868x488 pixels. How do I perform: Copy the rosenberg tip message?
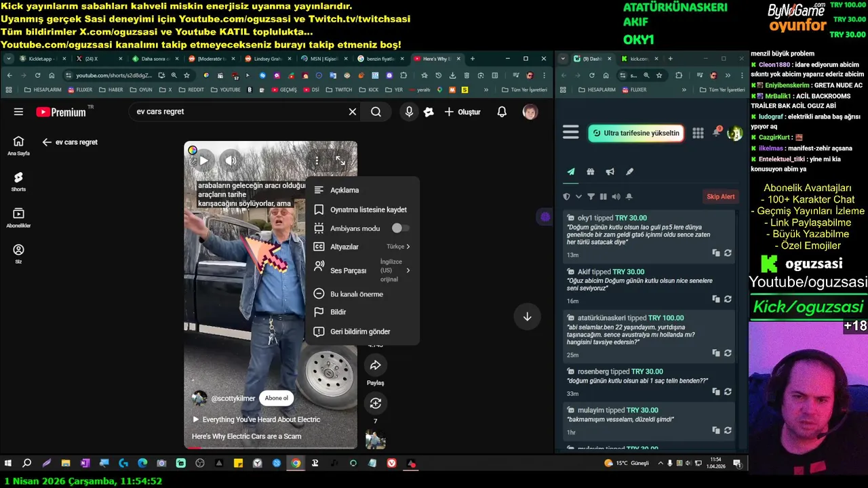point(716,392)
